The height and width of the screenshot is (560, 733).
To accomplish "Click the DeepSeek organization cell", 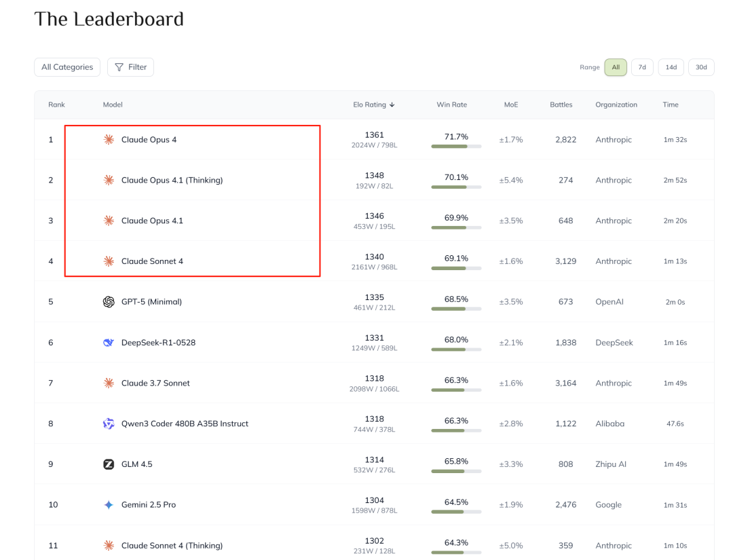I will pyautogui.click(x=614, y=343).
